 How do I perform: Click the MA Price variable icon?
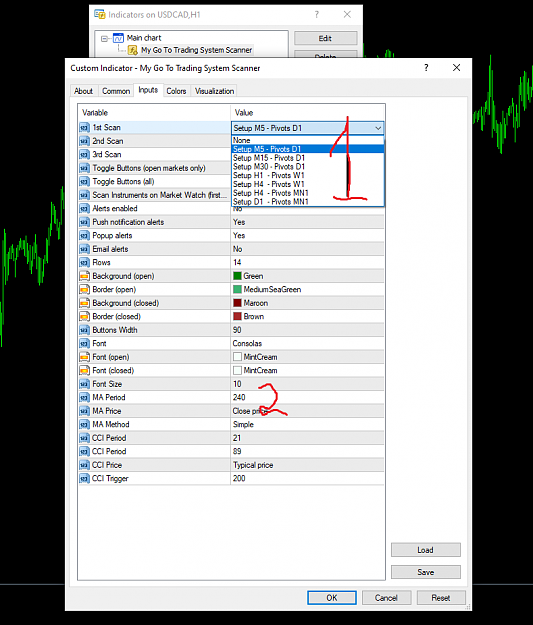[84, 411]
